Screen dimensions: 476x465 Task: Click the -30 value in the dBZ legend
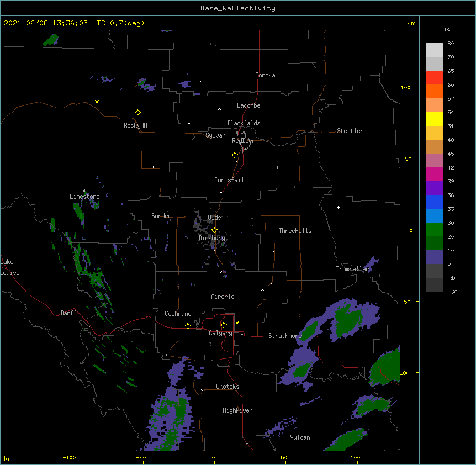(x=452, y=292)
